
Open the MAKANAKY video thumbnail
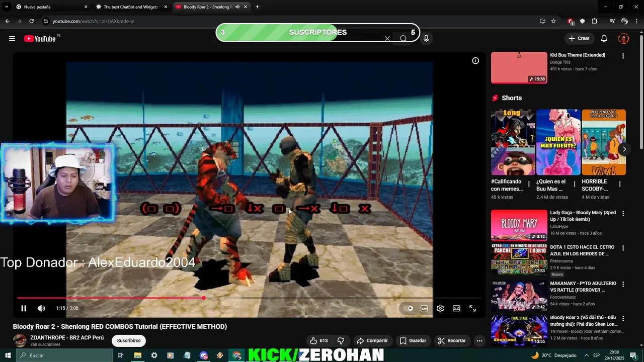[519, 296]
